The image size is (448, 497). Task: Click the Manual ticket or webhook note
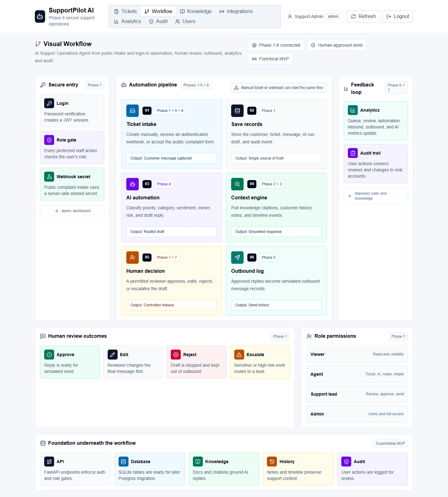pyautogui.click(x=278, y=88)
